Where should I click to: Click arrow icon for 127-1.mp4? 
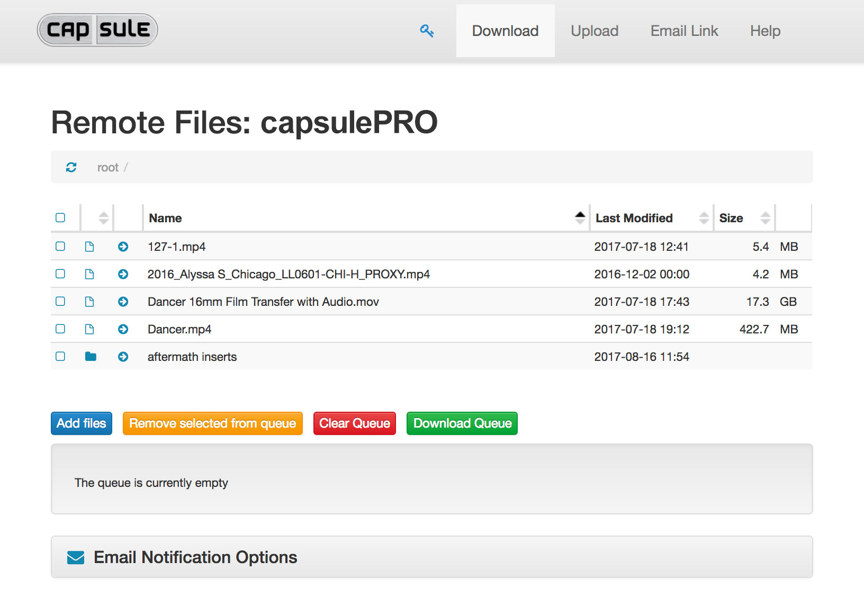pyautogui.click(x=123, y=247)
